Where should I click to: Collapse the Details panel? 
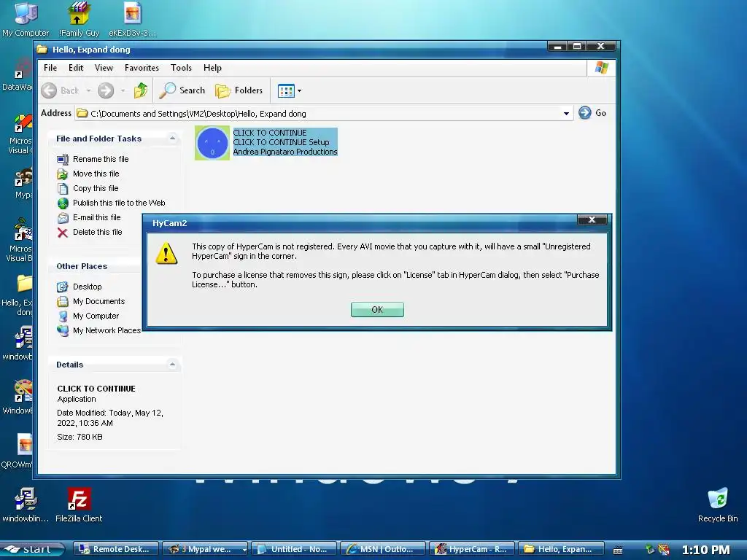pyautogui.click(x=172, y=365)
